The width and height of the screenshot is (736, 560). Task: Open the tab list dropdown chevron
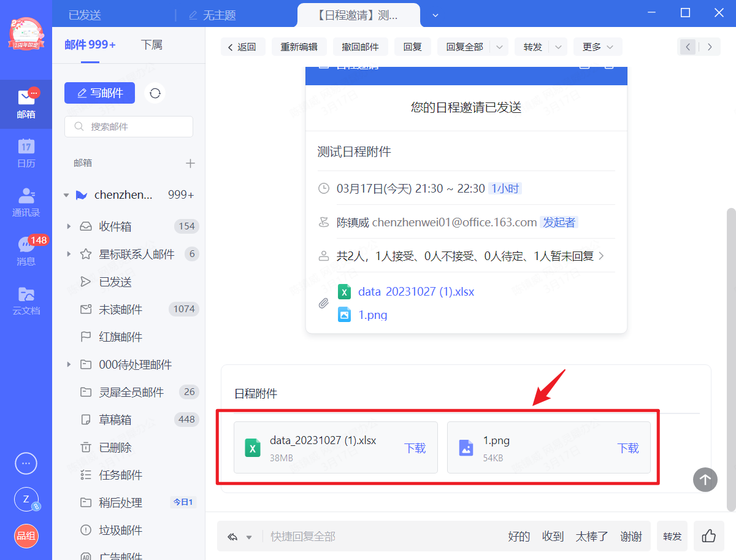coord(435,15)
